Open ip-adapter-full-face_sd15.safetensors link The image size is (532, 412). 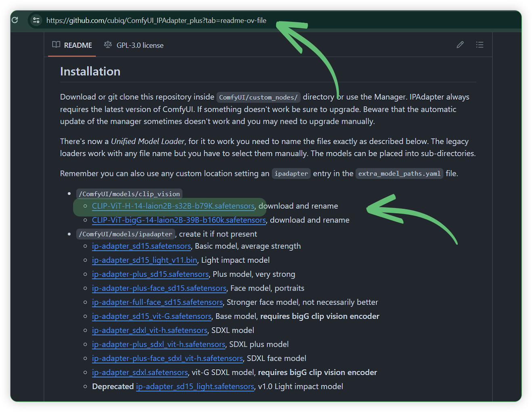(x=157, y=302)
